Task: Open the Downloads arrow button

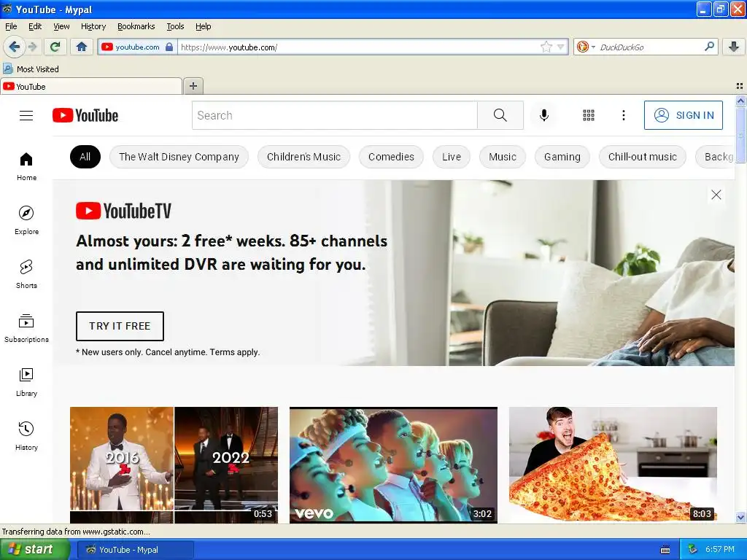Action: coord(734,47)
